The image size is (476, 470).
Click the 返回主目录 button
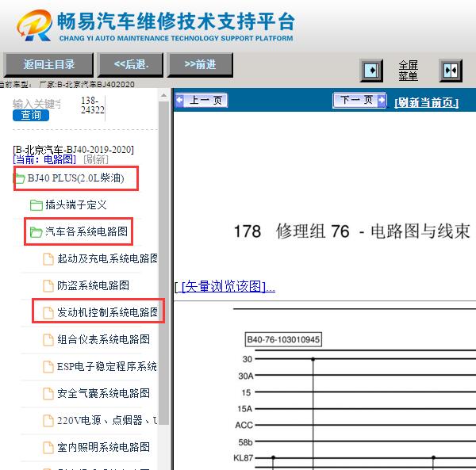(48, 64)
